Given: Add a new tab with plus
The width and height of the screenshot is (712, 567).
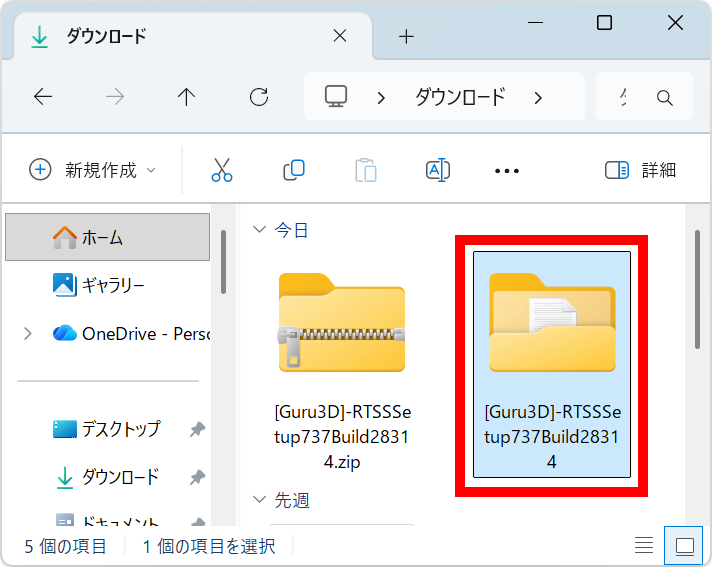Looking at the screenshot, I should point(406,37).
